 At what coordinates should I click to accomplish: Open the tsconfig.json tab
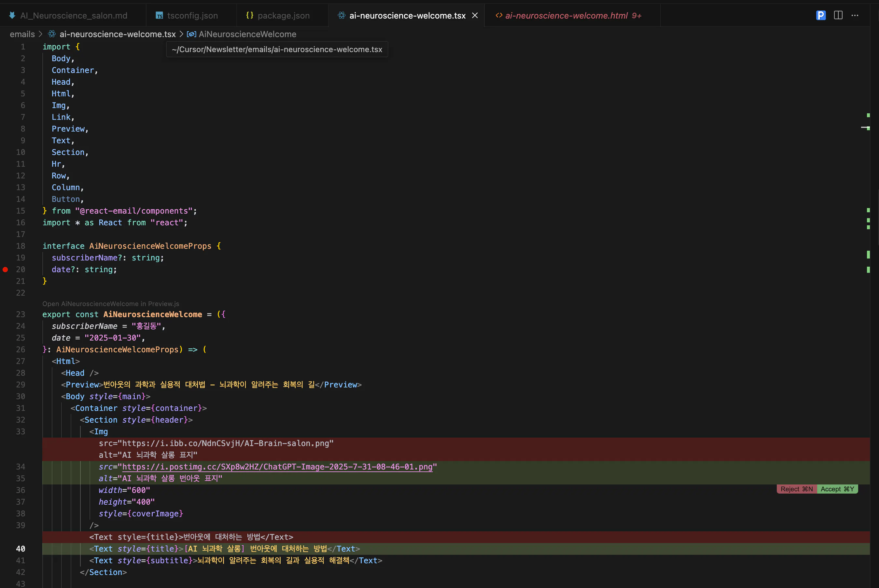point(192,15)
